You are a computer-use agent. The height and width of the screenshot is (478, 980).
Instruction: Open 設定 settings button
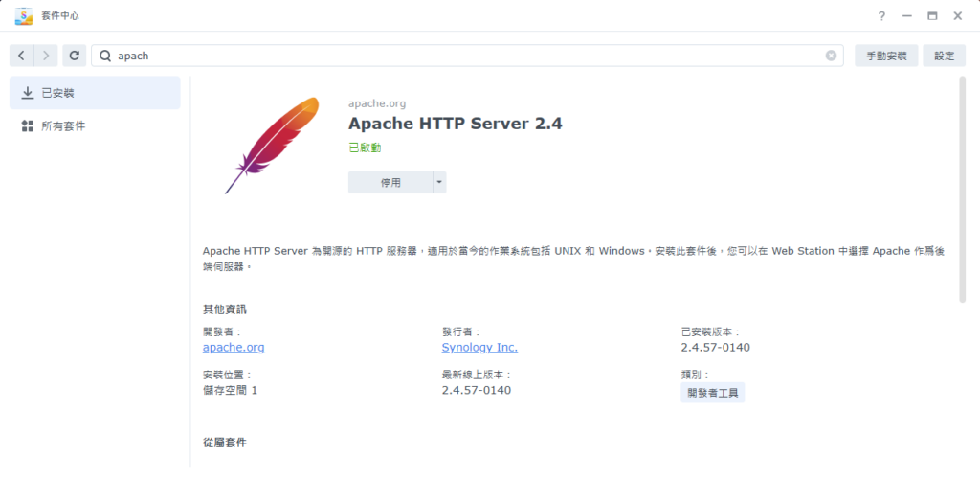[x=944, y=56]
